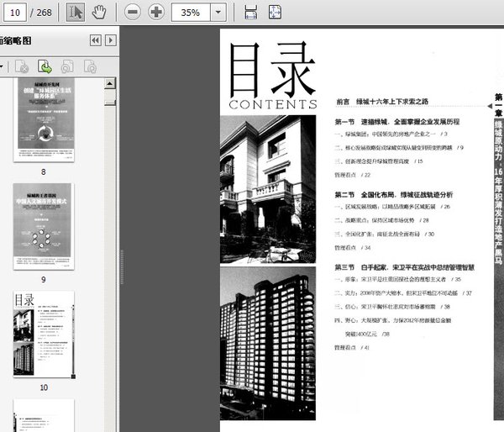Select the page 10 contents thumbnail
Viewport: 504px width, 432px height.
[x=43, y=334]
